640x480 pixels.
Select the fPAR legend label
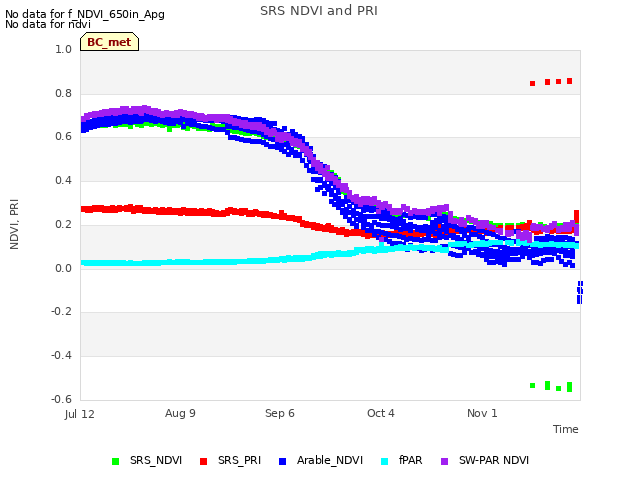pyautogui.click(x=411, y=460)
